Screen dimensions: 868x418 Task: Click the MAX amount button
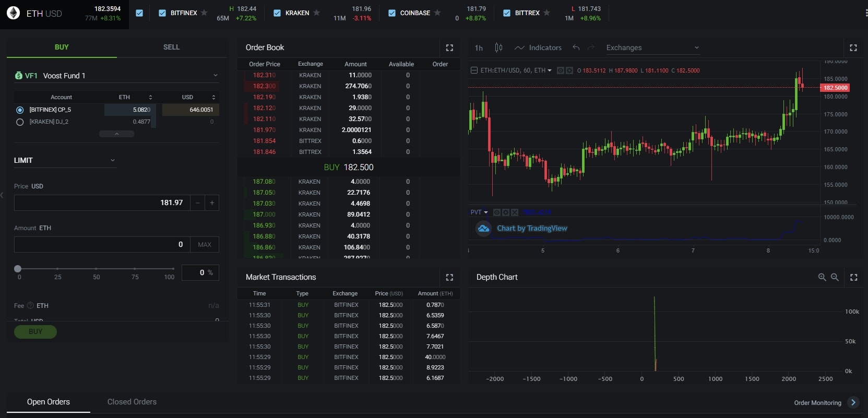(x=205, y=244)
